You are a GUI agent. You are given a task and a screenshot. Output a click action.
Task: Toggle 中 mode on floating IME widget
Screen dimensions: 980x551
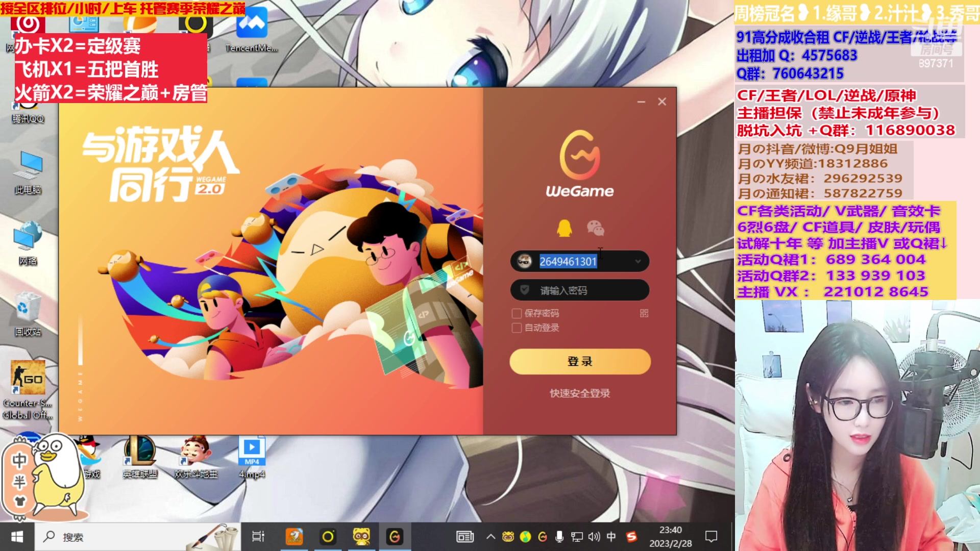(19, 461)
